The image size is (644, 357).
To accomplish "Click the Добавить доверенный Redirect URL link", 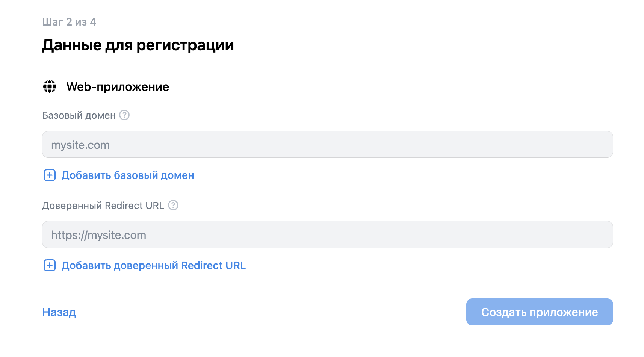I will pos(153,266).
